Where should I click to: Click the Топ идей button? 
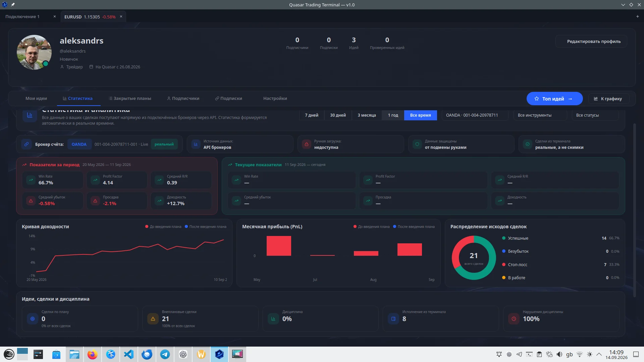pos(554,99)
